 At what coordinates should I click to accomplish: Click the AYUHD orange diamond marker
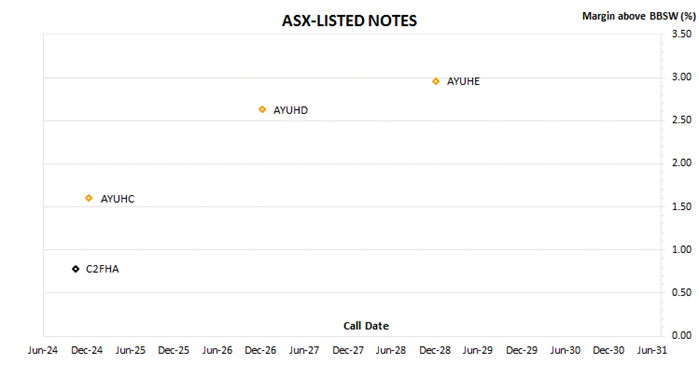[262, 110]
